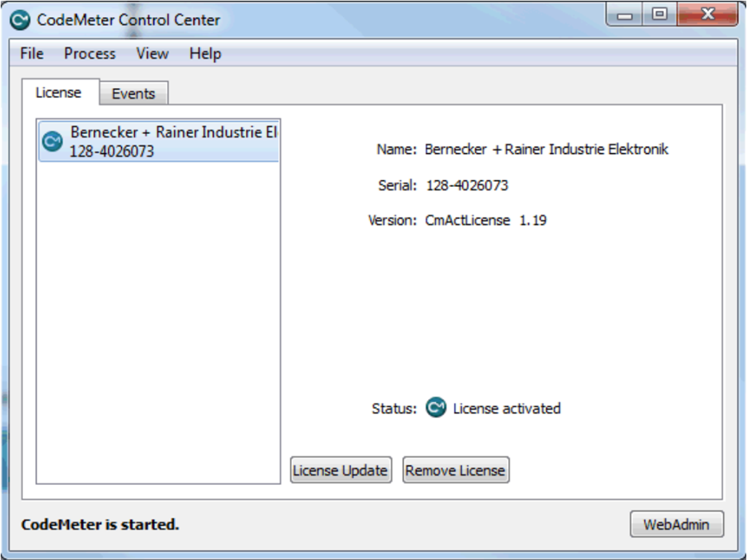The image size is (747, 560).
Task: Click the 'CodeMeter is started.' status message
Action: (x=100, y=525)
